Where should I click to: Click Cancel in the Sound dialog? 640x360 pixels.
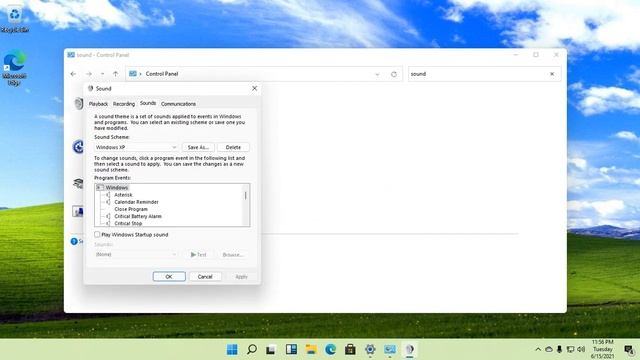tap(205, 277)
